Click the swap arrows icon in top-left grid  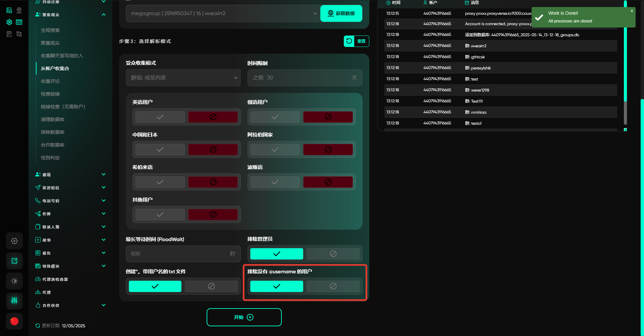tap(19, 34)
